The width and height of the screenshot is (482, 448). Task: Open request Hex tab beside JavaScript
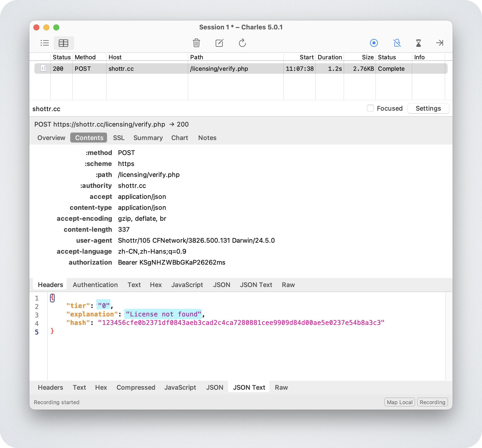[156, 285]
